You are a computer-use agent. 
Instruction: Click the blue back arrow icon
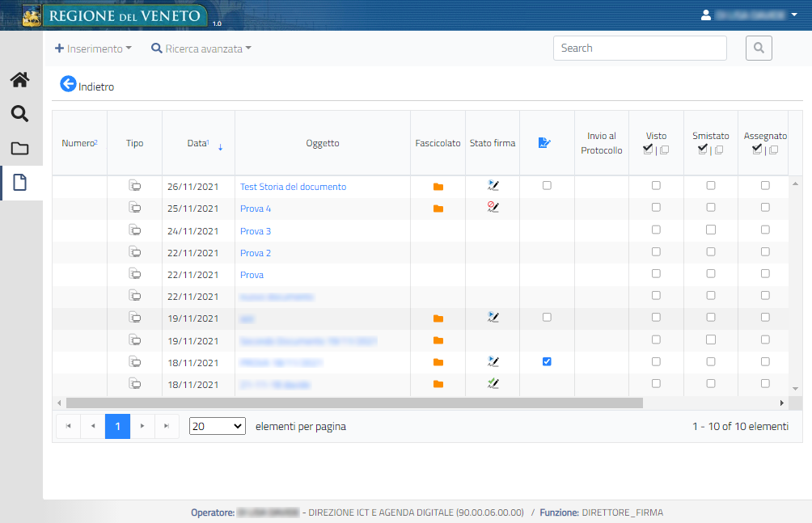point(68,83)
